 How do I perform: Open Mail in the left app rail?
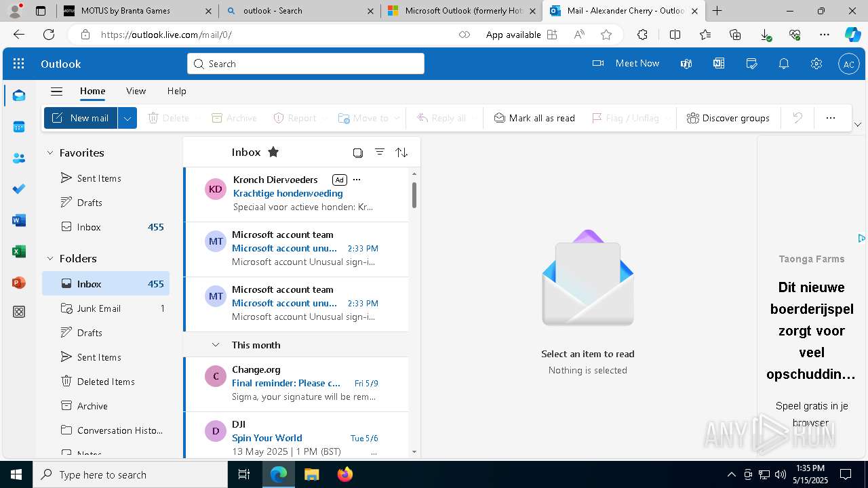[19, 96]
